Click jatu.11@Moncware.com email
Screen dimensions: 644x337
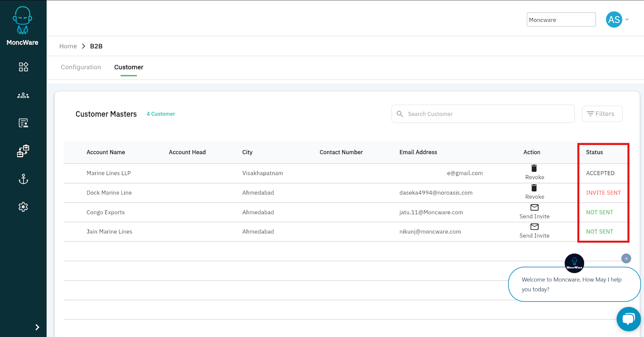coord(431,212)
